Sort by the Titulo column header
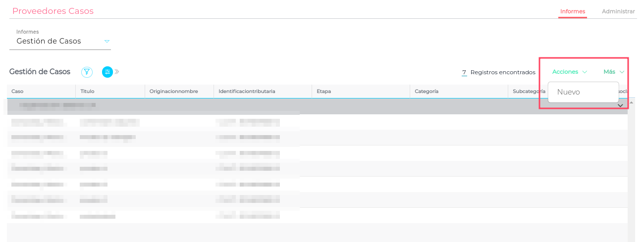 point(110,91)
